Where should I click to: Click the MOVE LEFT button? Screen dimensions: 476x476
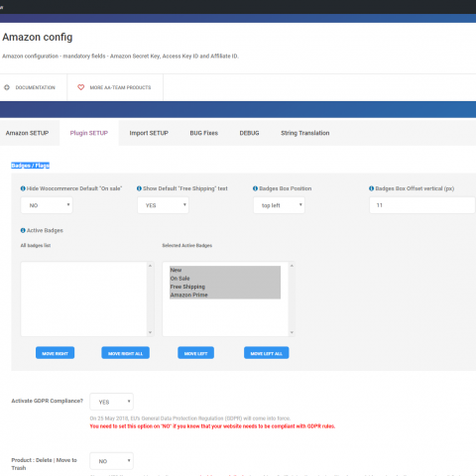coord(195,353)
